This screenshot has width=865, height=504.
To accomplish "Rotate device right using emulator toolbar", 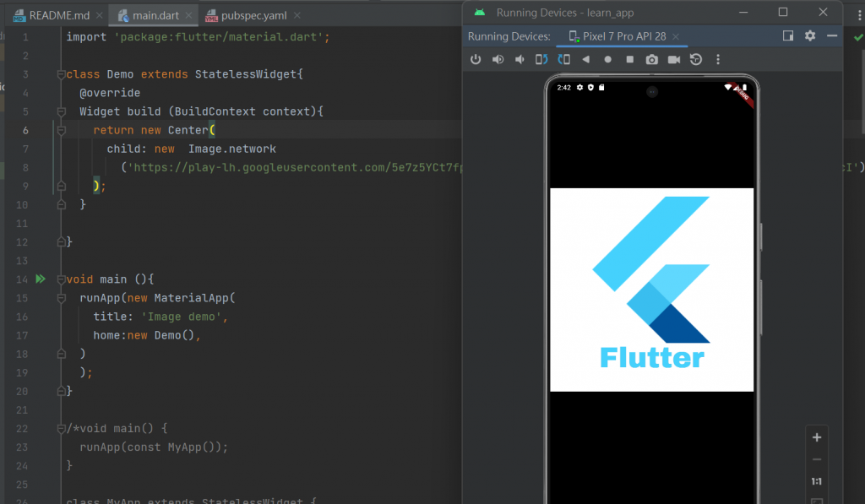I will pos(563,59).
